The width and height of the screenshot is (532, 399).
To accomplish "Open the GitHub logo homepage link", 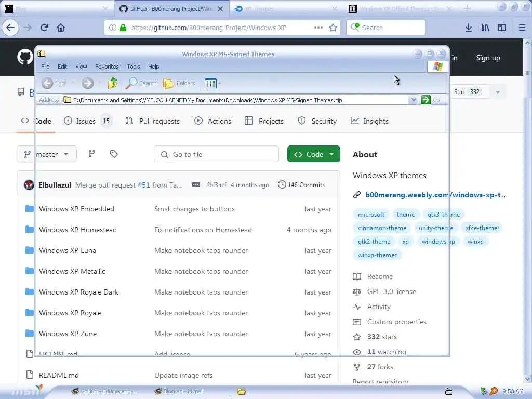I will point(25,57).
